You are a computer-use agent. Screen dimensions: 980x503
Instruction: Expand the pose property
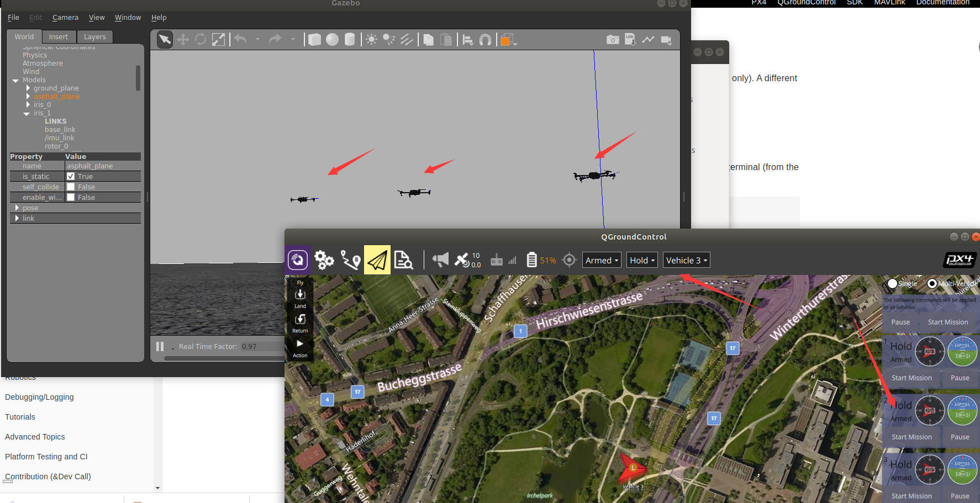pos(17,208)
